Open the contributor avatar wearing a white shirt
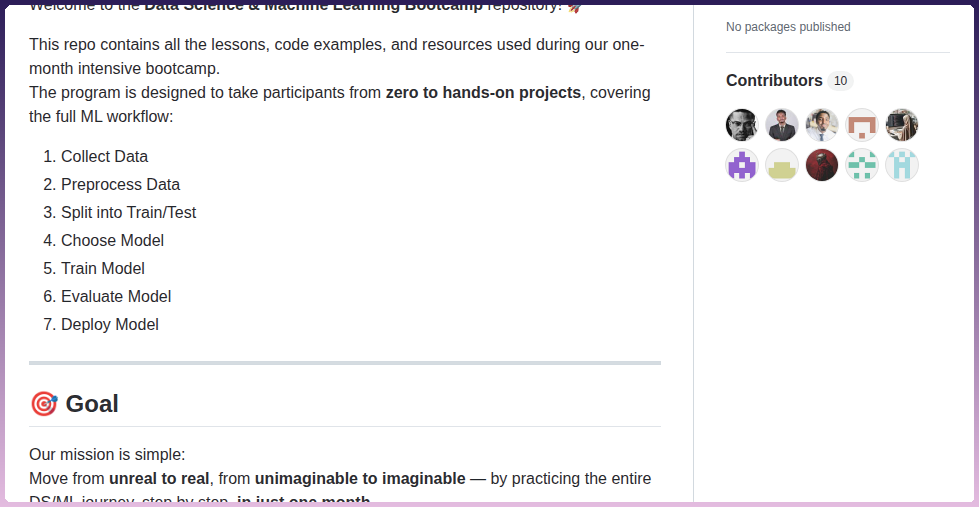Screen dimensions: 979x507 [x=822, y=125]
